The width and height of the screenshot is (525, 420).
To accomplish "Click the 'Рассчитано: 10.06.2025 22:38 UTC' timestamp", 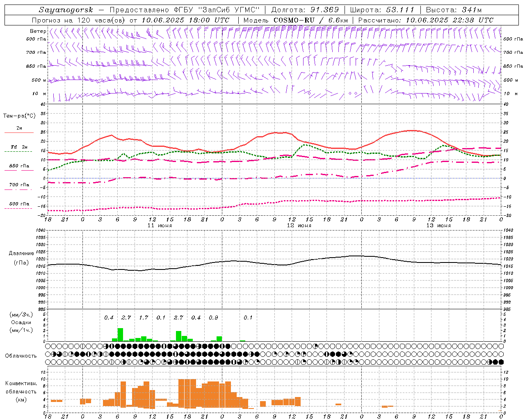I will pyautogui.click(x=426, y=20).
